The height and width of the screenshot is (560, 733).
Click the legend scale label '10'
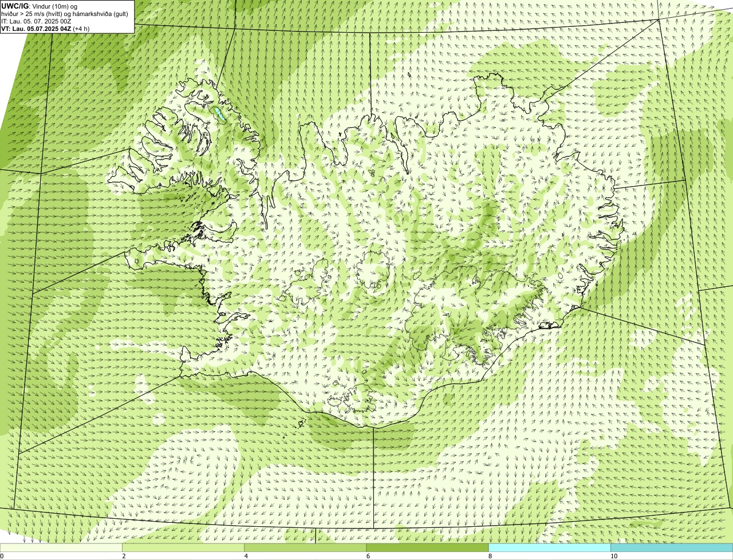[x=614, y=556]
